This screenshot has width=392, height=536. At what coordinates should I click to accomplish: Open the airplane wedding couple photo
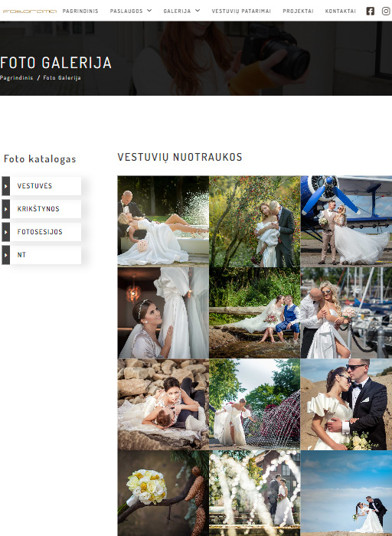(x=346, y=221)
